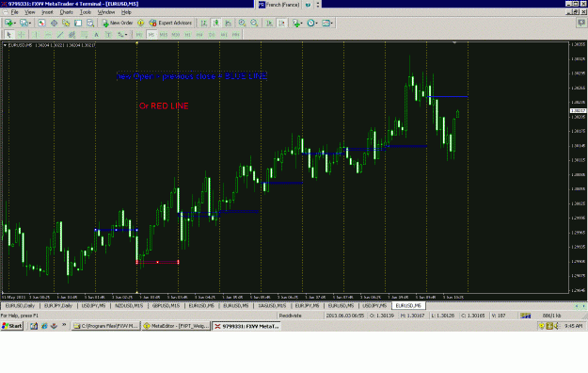Click the first quick launch icon beside Start
Viewport: 588px width, 373px height.
[34, 326]
